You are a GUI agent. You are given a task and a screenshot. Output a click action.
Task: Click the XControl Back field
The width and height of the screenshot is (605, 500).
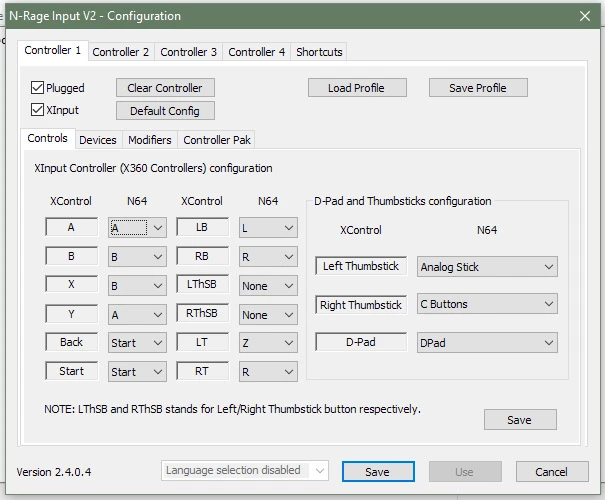(x=71, y=342)
